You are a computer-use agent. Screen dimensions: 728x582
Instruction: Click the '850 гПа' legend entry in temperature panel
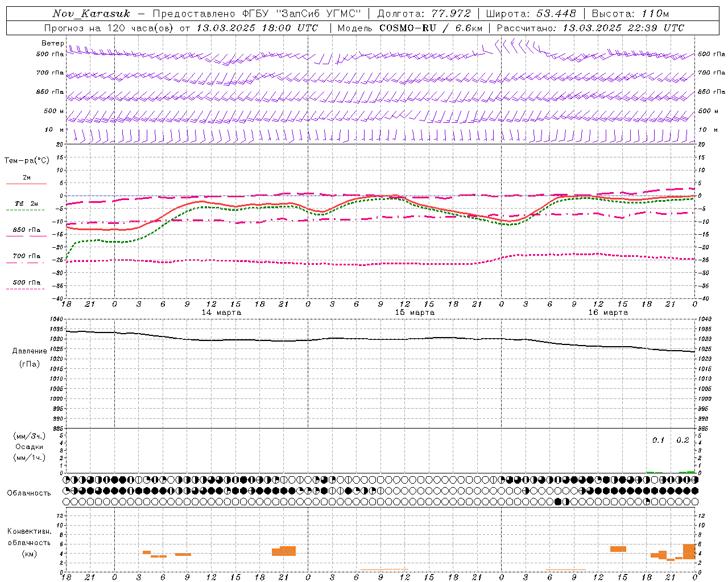(x=27, y=230)
